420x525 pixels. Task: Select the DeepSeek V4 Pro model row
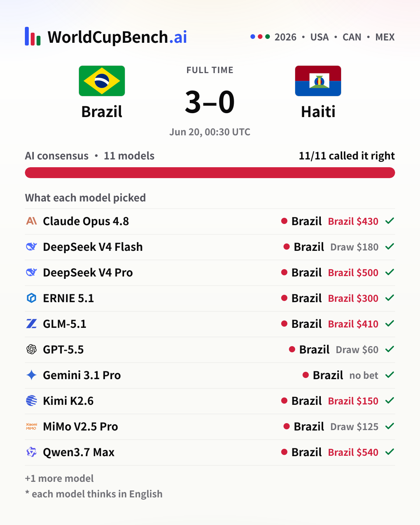click(210, 273)
